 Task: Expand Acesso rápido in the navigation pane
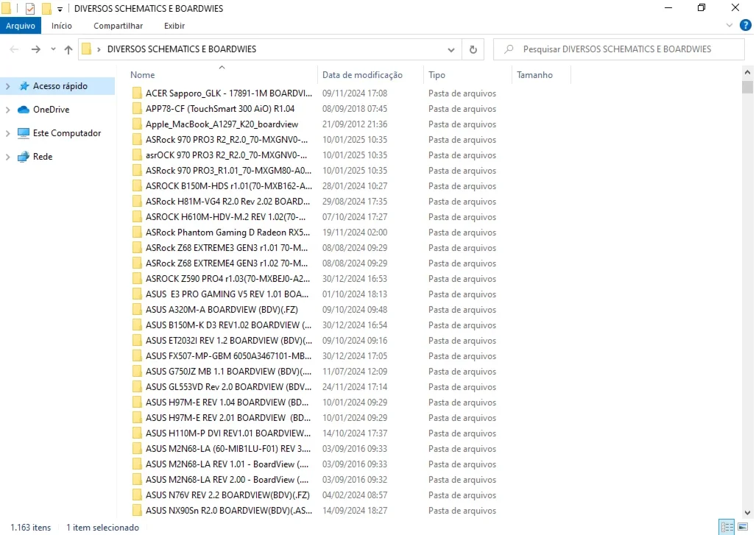click(x=7, y=86)
